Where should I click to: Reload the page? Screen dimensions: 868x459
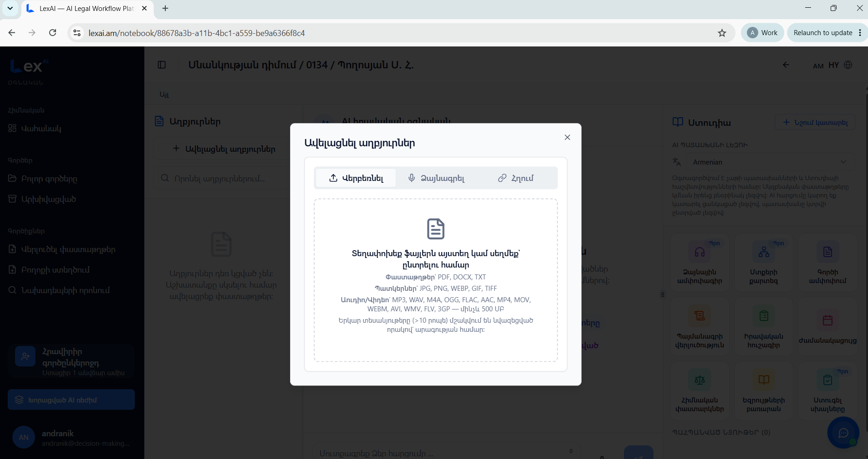click(x=53, y=33)
